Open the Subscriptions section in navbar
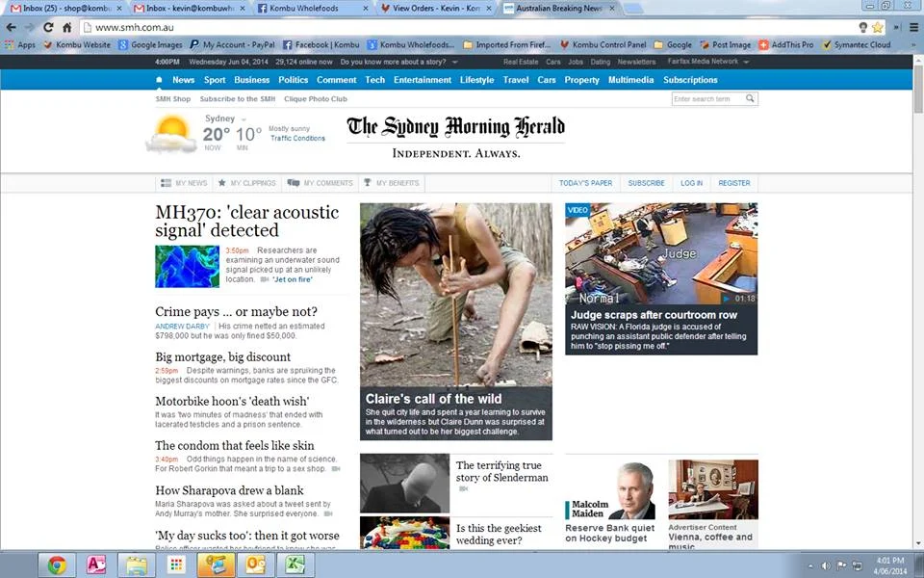Image resolution: width=924 pixels, height=578 pixels. pos(690,80)
